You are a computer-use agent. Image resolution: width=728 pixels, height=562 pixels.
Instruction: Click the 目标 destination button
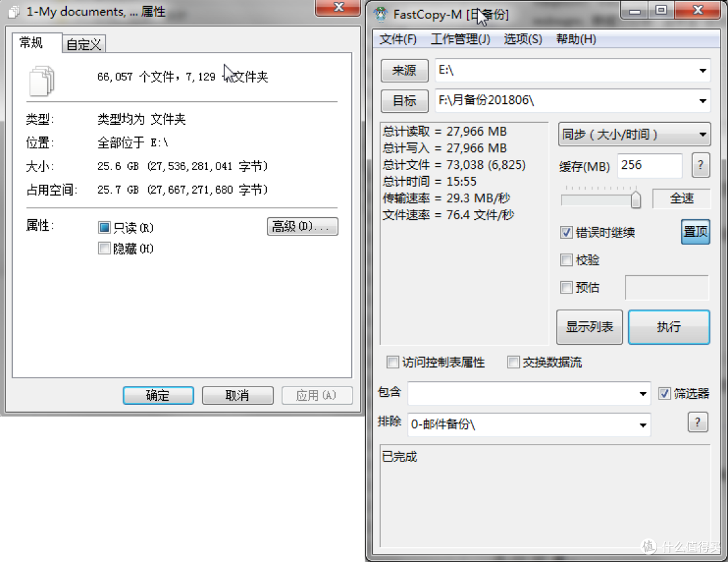point(404,101)
